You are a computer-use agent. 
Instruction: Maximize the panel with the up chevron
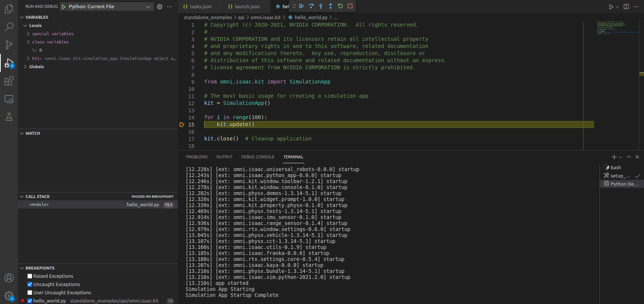pyautogui.click(x=629, y=157)
